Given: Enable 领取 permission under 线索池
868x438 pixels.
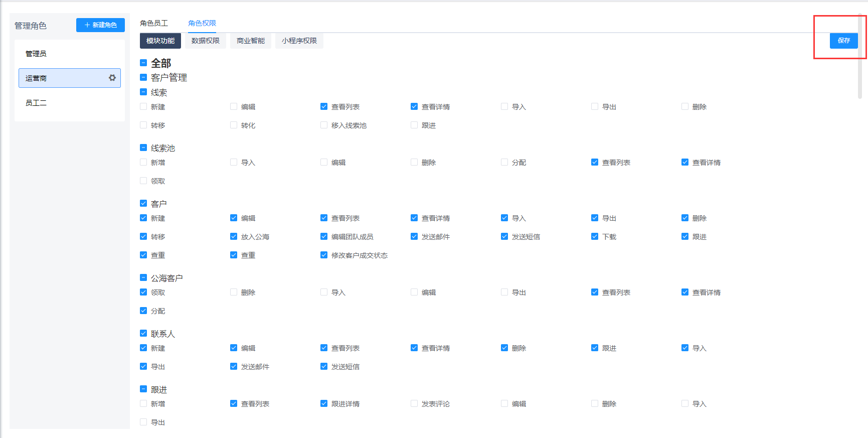Looking at the screenshot, I should [143, 181].
